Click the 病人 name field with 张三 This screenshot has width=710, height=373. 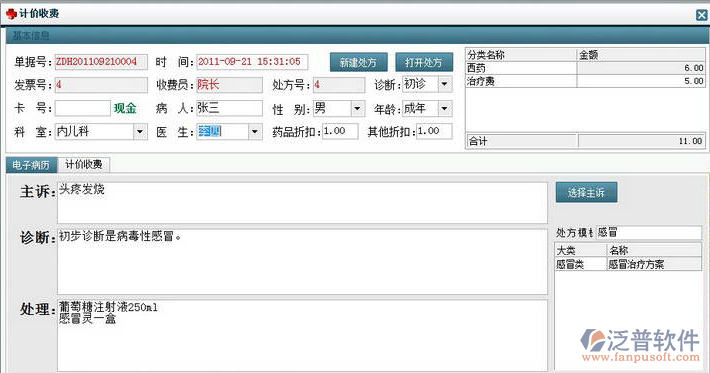coord(229,108)
